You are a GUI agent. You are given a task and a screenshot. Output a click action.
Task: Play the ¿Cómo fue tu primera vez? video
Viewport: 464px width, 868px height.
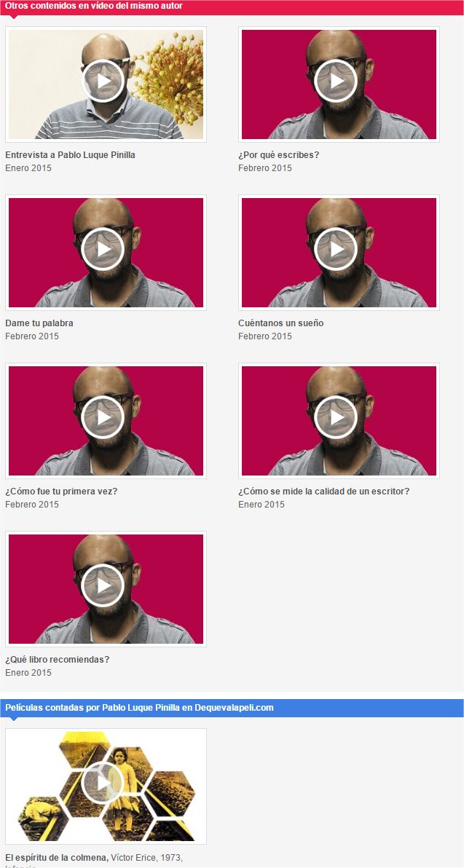[x=103, y=417]
